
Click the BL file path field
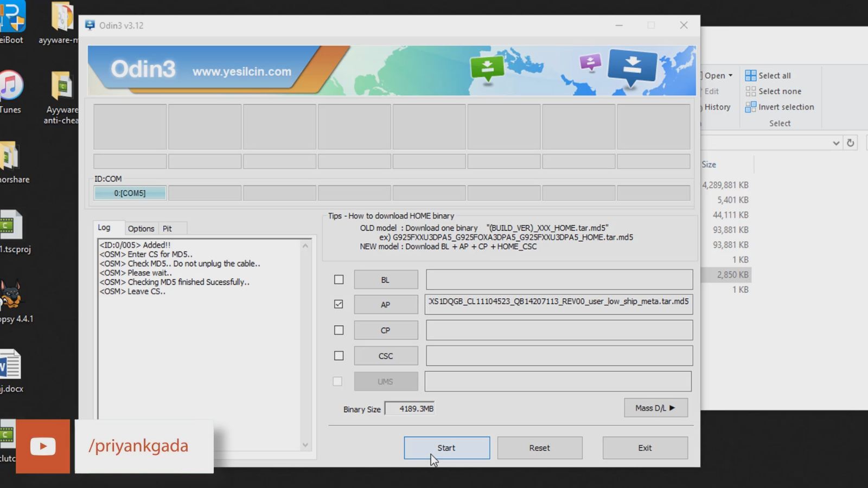559,280
